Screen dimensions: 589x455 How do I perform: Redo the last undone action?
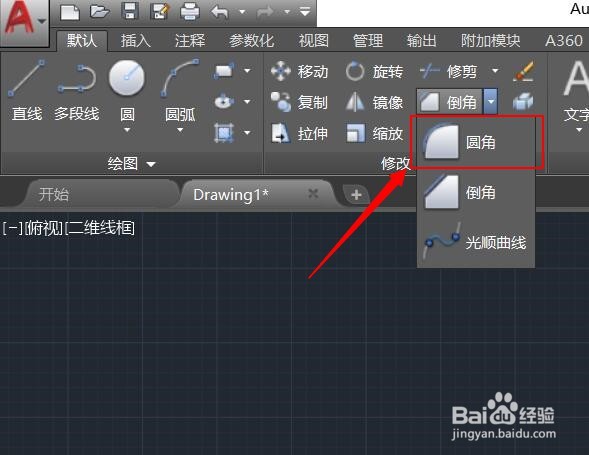click(265, 12)
